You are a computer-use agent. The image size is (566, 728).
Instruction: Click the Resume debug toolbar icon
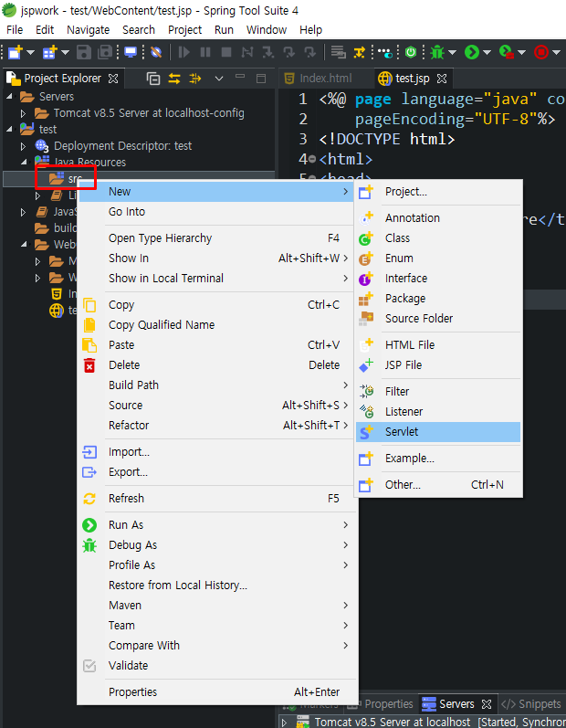coord(184,52)
